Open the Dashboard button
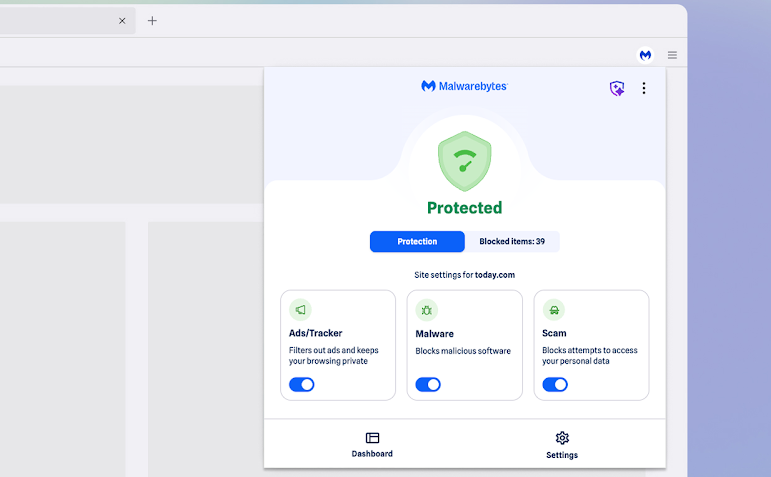 point(372,445)
